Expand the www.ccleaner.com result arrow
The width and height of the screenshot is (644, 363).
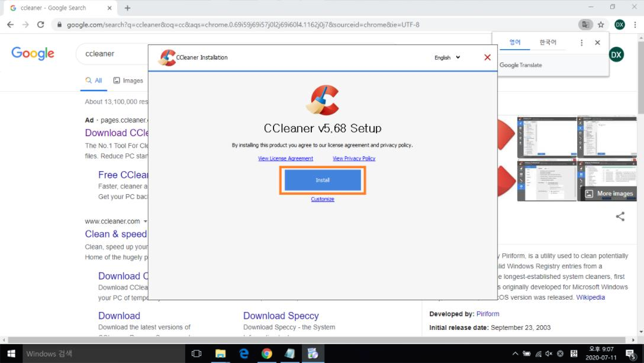145,221
